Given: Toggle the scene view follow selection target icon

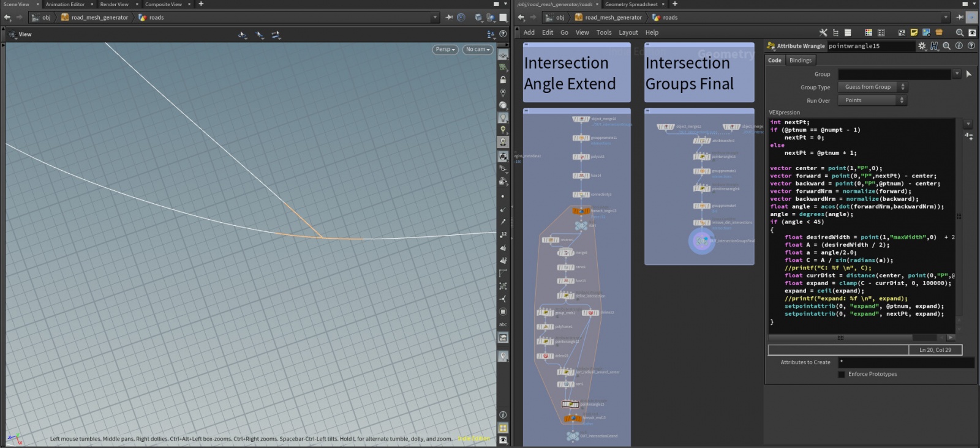Looking at the screenshot, I should click(x=461, y=17).
